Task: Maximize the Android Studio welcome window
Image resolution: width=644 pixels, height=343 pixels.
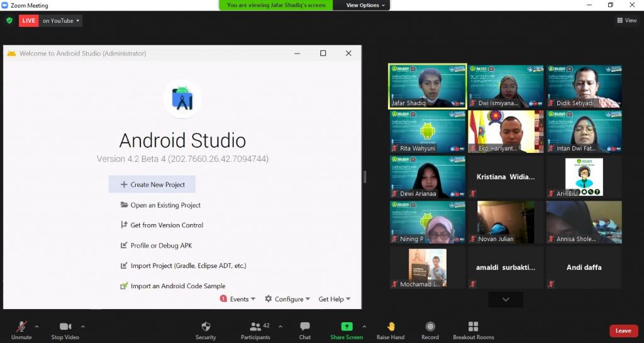Action: [x=323, y=53]
